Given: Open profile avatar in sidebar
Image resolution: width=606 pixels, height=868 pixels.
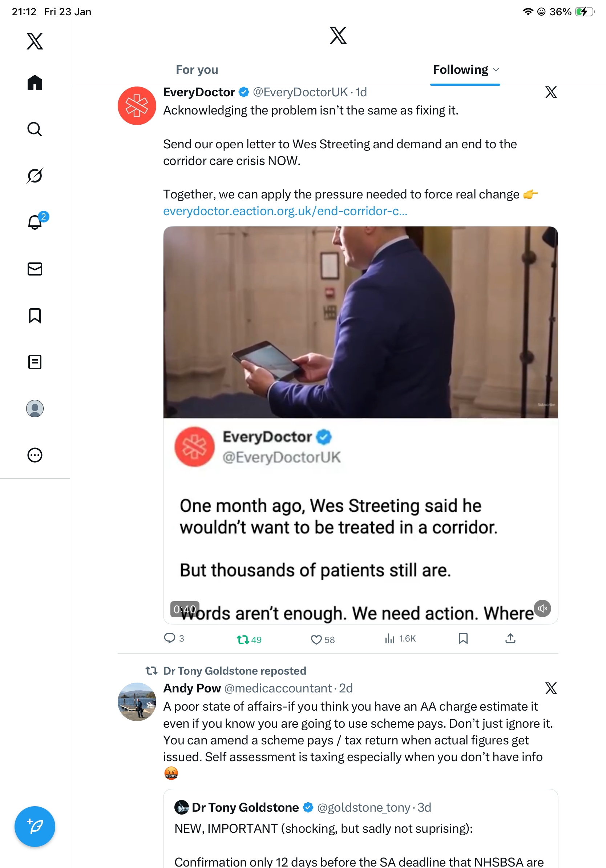Looking at the screenshot, I should pos(35,409).
